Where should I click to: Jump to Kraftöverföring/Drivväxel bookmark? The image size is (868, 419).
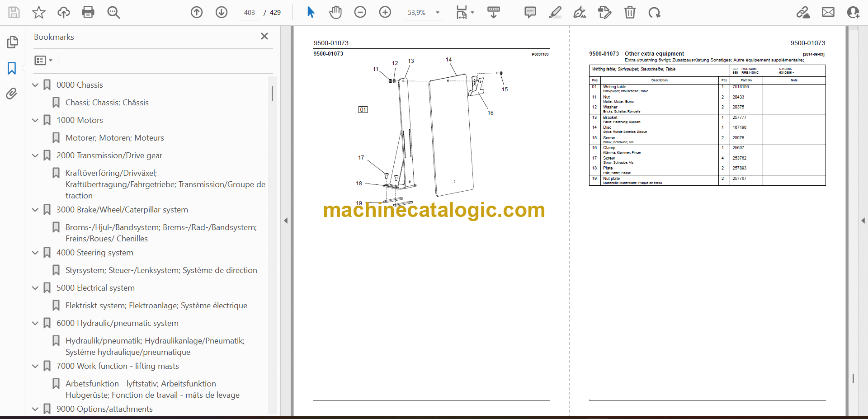(x=165, y=184)
